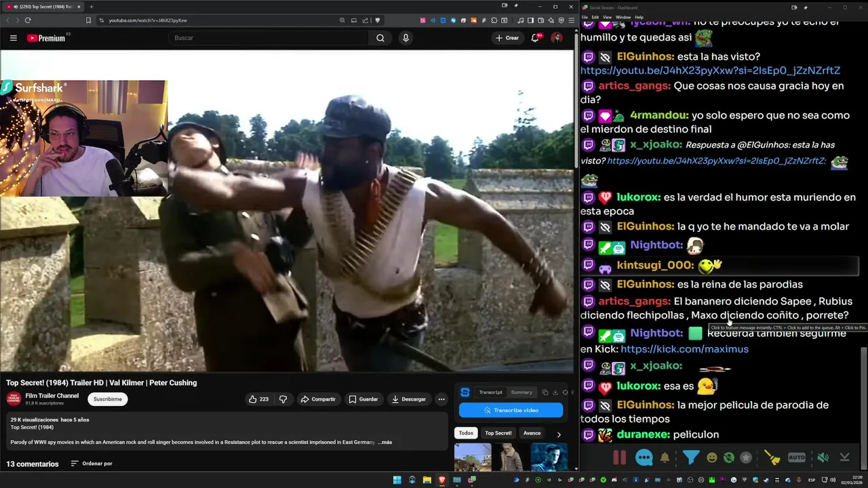Switch to Summary tab in extension panel
The width and height of the screenshot is (868, 488).
click(x=521, y=392)
